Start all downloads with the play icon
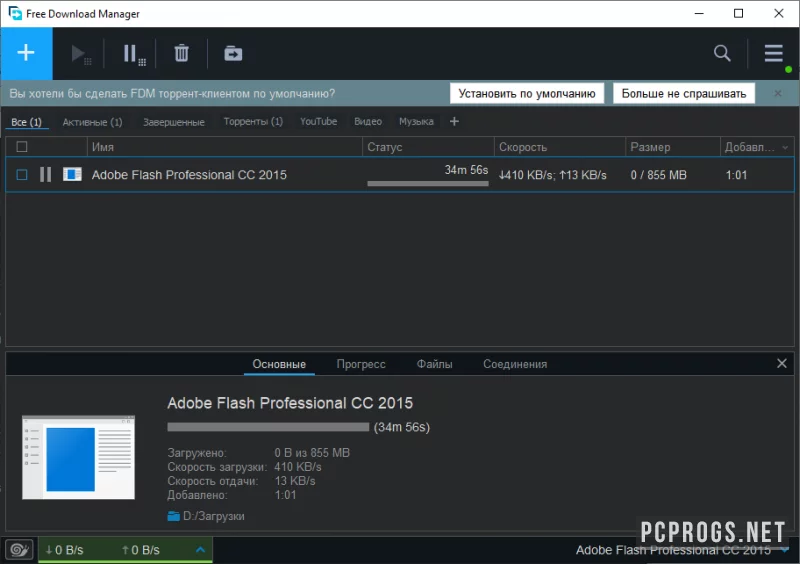This screenshot has height=564, width=800. pos(81,54)
